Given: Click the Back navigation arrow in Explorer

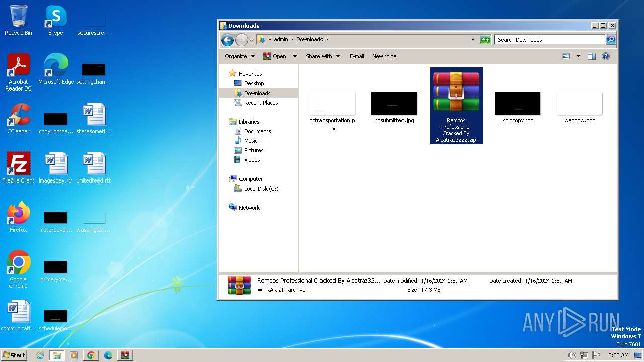Looking at the screenshot, I should (227, 40).
